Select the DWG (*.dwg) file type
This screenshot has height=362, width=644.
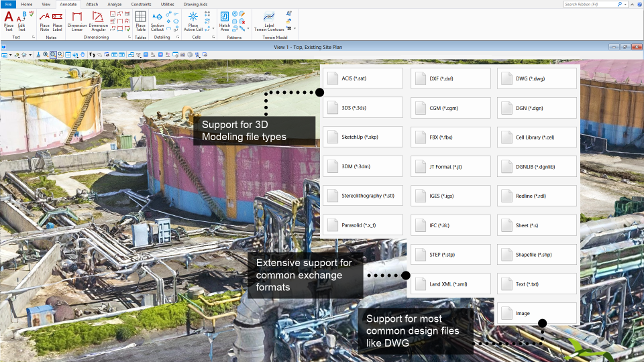click(x=537, y=78)
